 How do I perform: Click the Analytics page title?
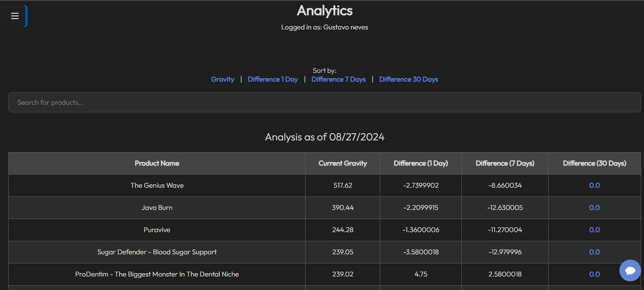click(x=325, y=11)
